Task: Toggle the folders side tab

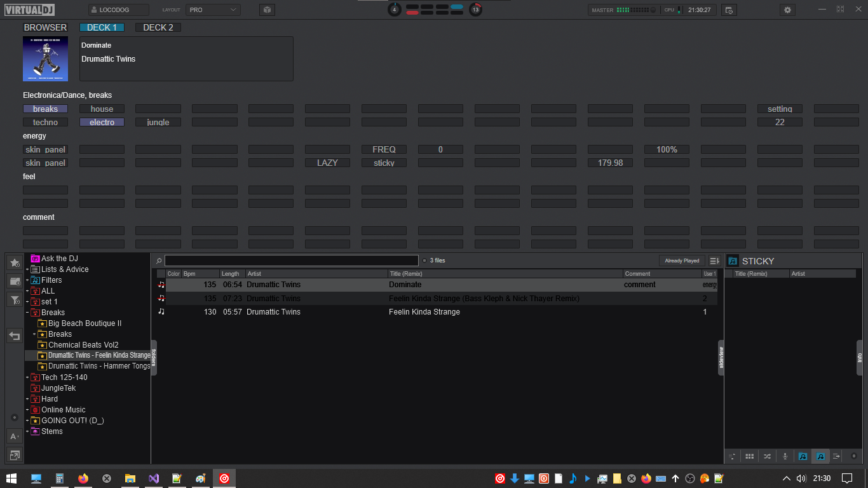Action: coord(154,358)
